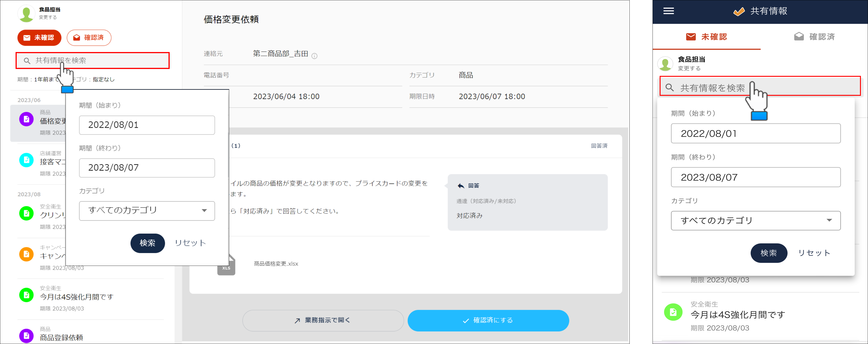Viewport: 868px width, 344px height.
Task: Click the 回答 reply arrow icon
Action: (x=461, y=186)
